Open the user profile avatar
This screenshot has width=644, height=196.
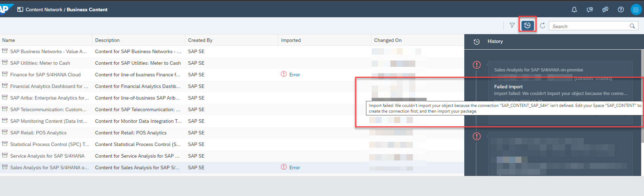636,10
